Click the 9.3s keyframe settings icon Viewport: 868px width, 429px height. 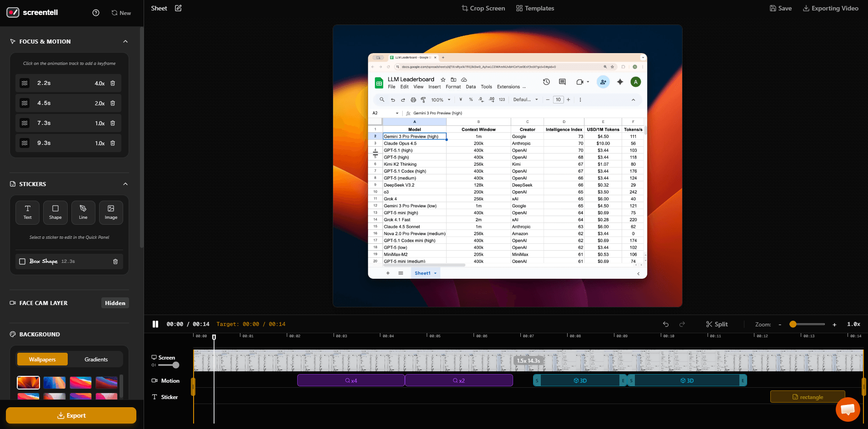tap(25, 143)
